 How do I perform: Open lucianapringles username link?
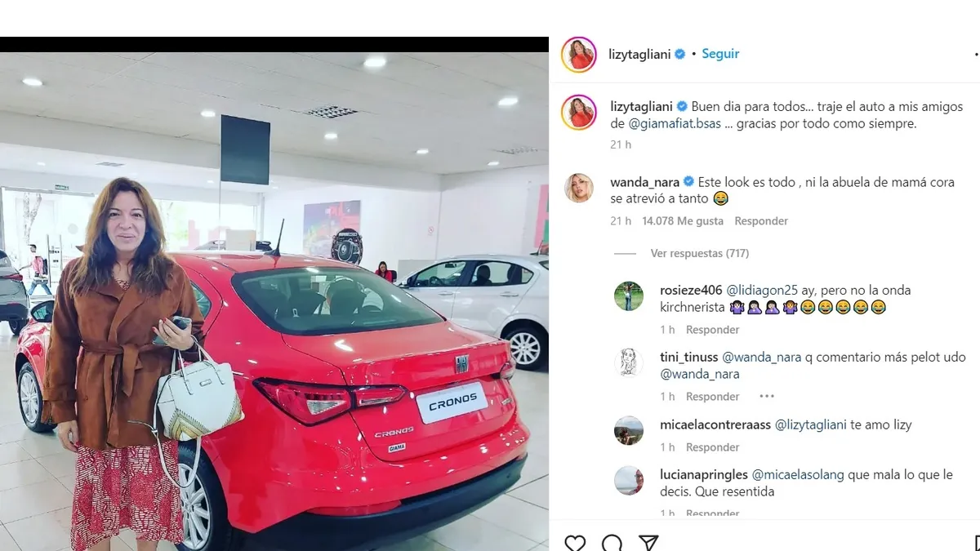click(702, 475)
